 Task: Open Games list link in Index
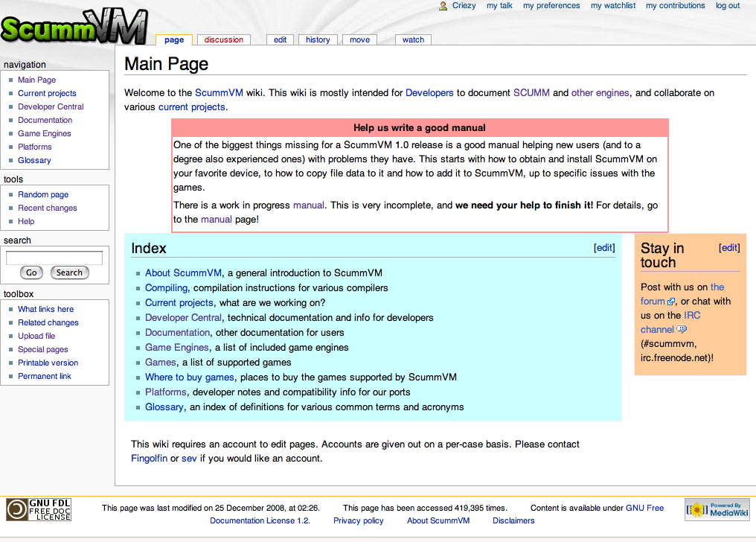click(x=161, y=363)
